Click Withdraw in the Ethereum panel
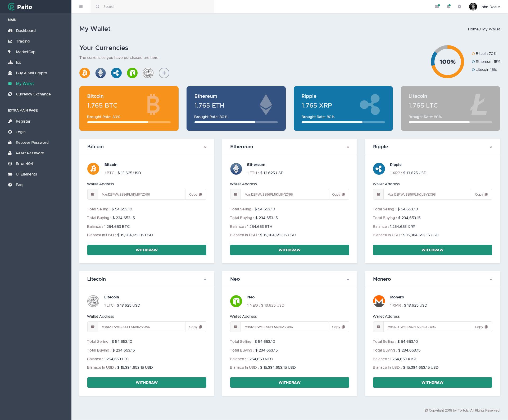 289,250
